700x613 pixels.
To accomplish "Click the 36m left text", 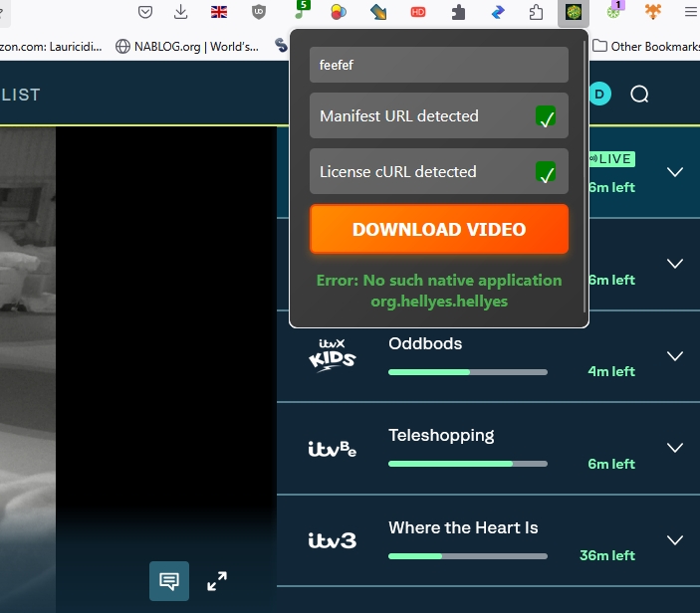I will point(607,555).
